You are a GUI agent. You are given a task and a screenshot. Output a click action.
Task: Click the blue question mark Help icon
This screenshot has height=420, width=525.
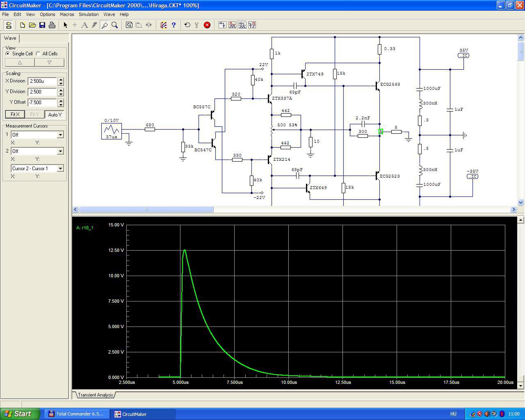pos(173,25)
